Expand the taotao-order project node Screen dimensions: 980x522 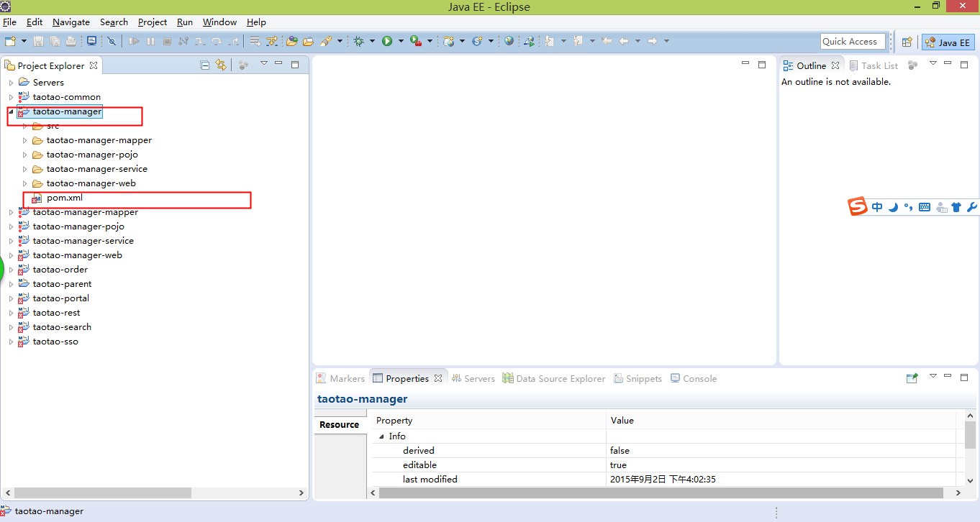(x=11, y=270)
